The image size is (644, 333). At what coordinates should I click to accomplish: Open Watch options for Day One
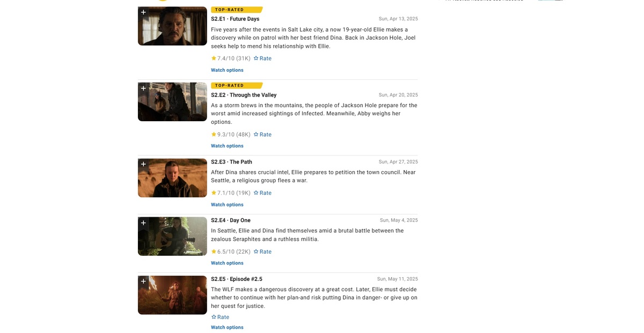pyautogui.click(x=227, y=263)
